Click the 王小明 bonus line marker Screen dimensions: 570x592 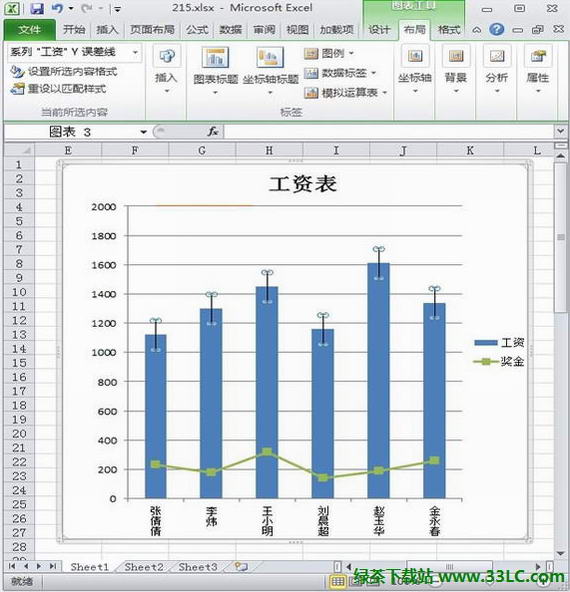(267, 452)
